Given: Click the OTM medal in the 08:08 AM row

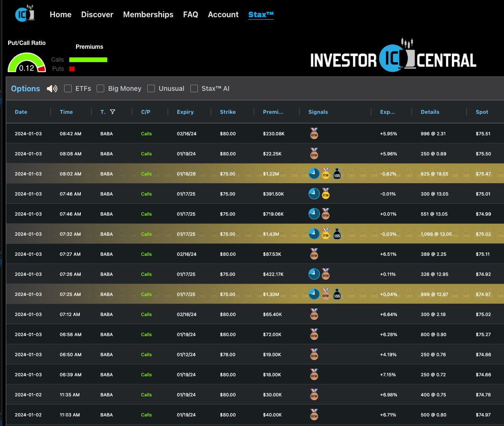Looking at the screenshot, I should pyautogui.click(x=314, y=153).
